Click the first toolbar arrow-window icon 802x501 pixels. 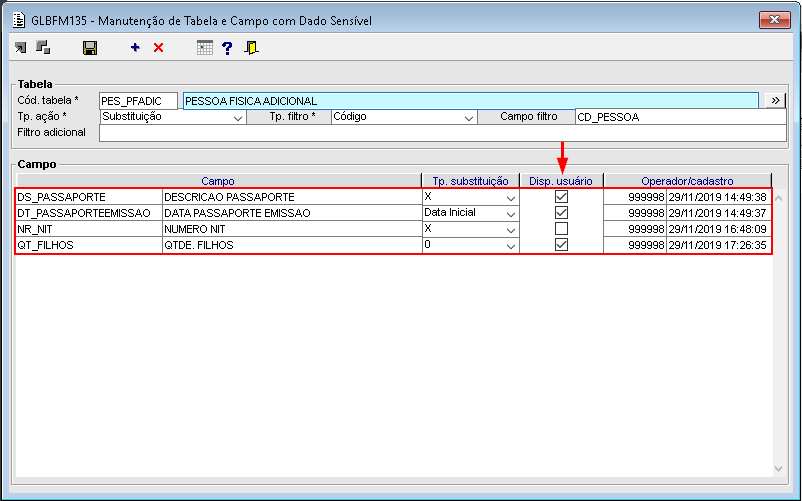(20, 48)
